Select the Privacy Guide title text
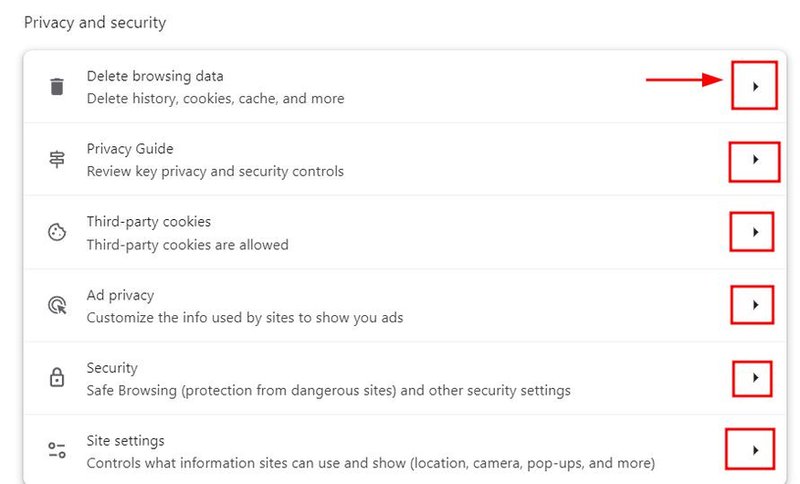 [130, 149]
